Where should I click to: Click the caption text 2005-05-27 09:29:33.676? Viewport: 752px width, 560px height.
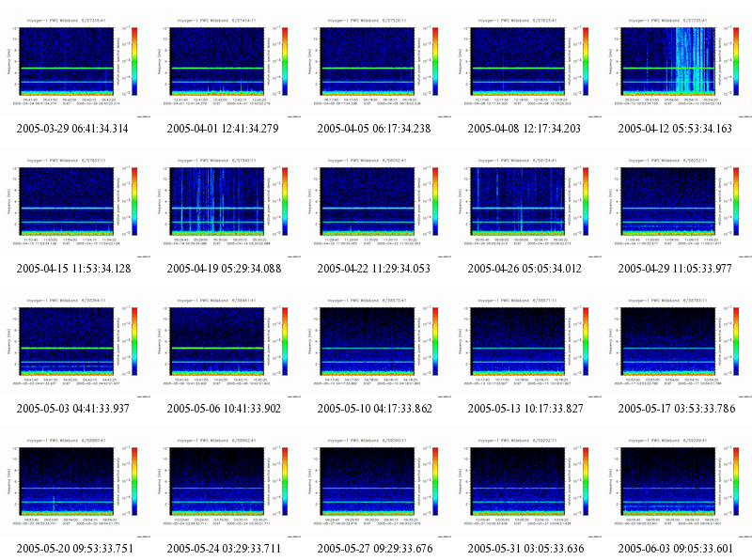[375, 549]
